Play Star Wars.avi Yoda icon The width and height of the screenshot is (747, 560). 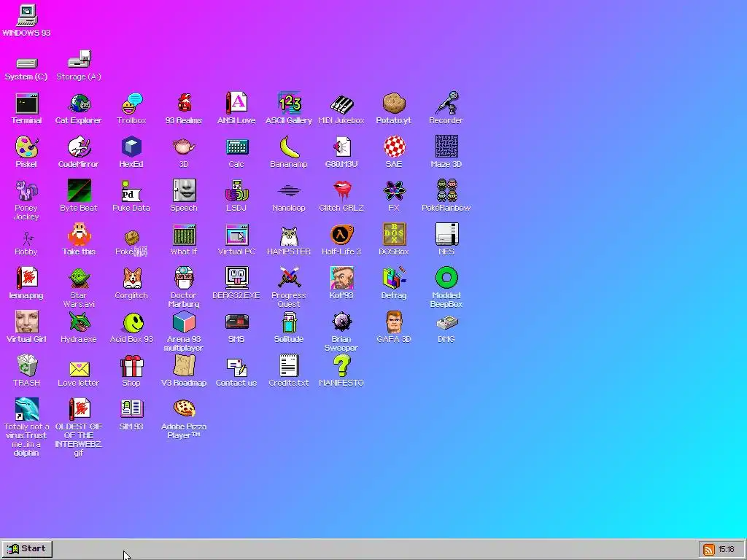(79, 278)
